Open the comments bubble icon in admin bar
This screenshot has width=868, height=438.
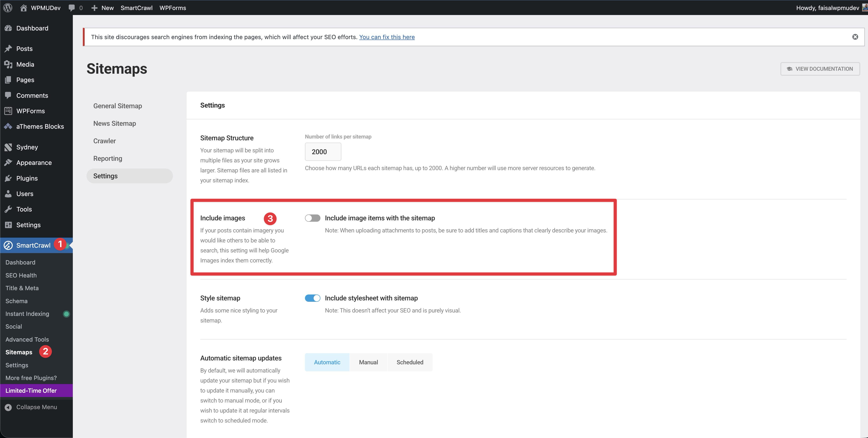71,8
